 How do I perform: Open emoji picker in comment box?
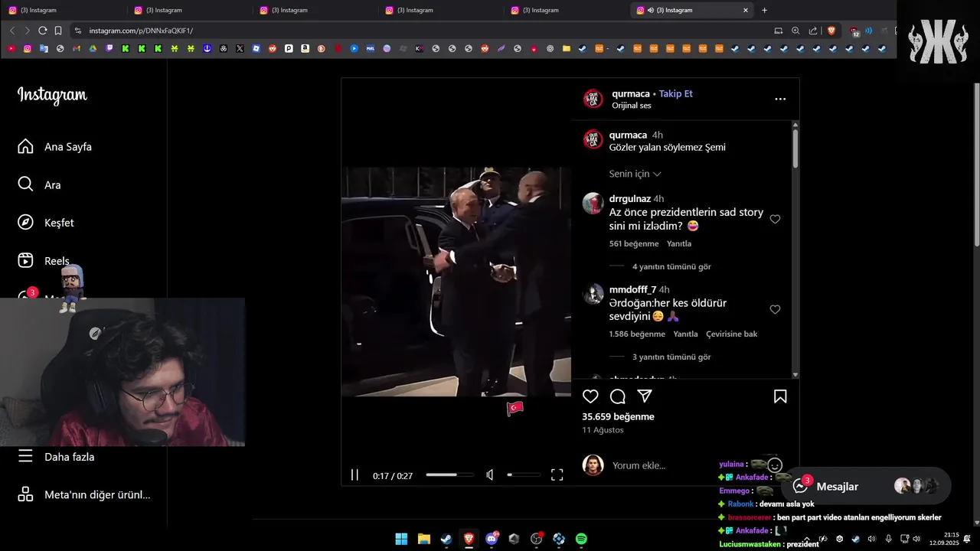[775, 465]
